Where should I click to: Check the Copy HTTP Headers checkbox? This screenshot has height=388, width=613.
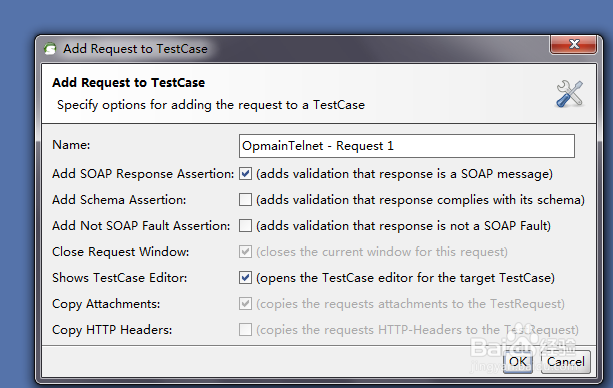[246, 330]
